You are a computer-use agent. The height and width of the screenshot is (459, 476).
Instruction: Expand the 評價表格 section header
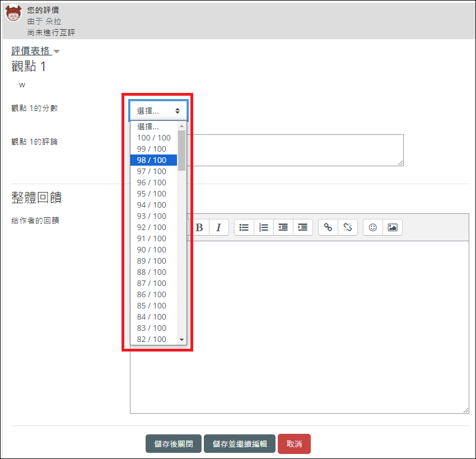[x=35, y=51]
